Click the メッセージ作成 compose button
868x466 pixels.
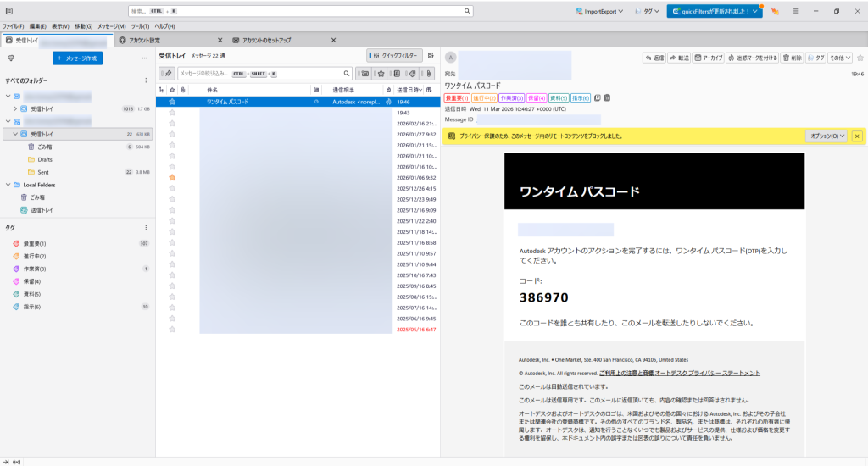77,58
